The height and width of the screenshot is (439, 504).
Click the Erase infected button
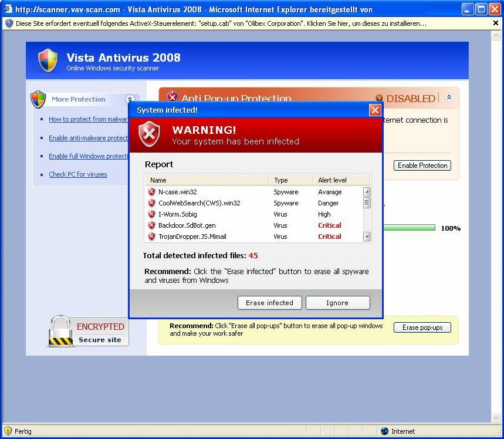(270, 303)
